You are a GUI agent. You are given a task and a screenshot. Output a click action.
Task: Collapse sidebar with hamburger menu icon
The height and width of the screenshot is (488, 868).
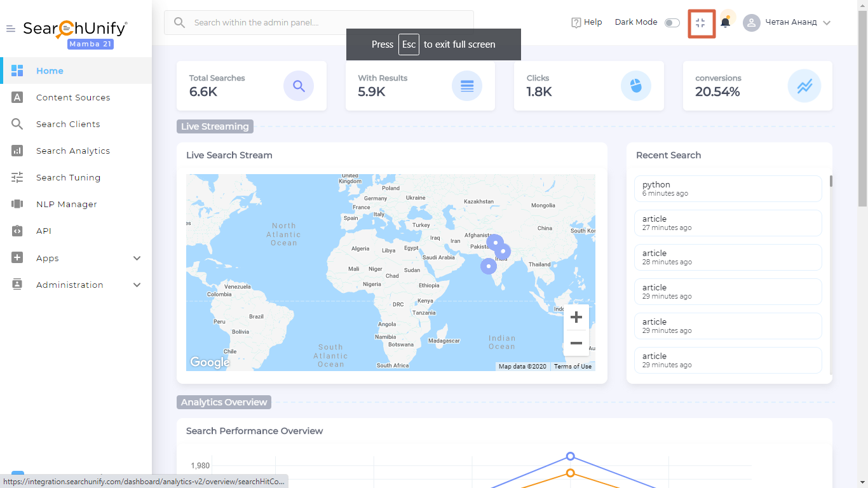tap(11, 29)
